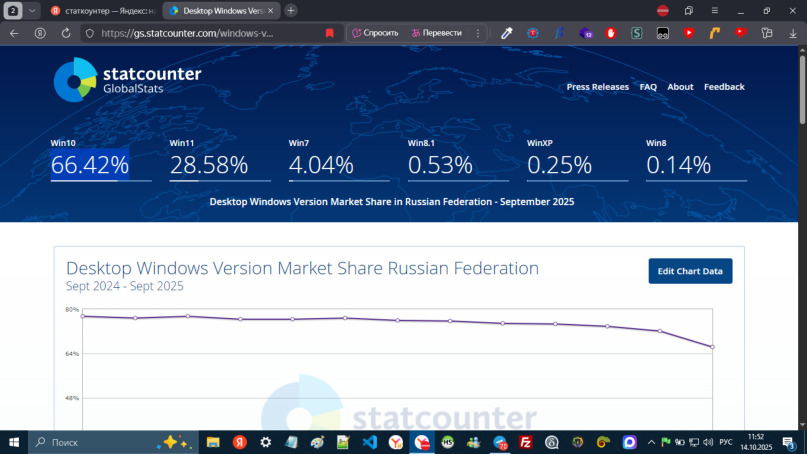
Task: Open the downloads arrow icon in toolbar
Action: [x=792, y=32]
